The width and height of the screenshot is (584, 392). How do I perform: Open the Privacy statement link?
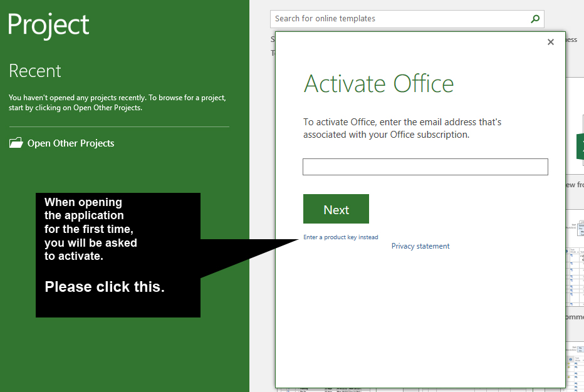pyautogui.click(x=420, y=246)
